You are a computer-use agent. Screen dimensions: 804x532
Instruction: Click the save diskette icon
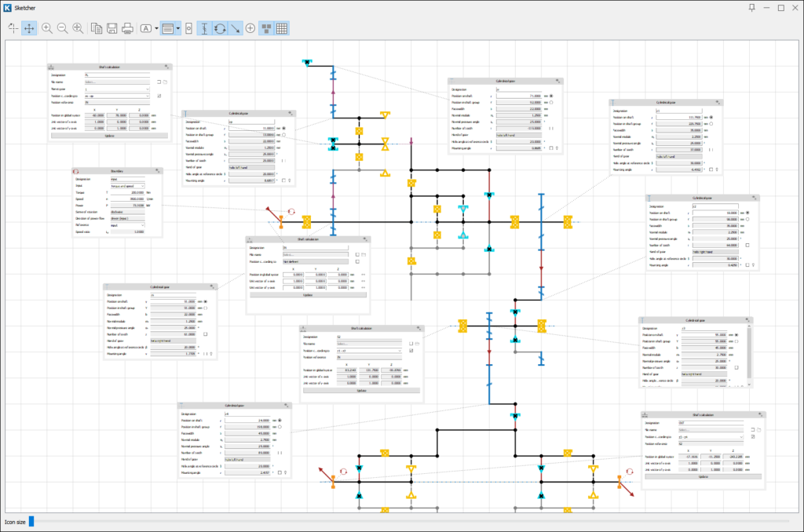tap(112, 28)
